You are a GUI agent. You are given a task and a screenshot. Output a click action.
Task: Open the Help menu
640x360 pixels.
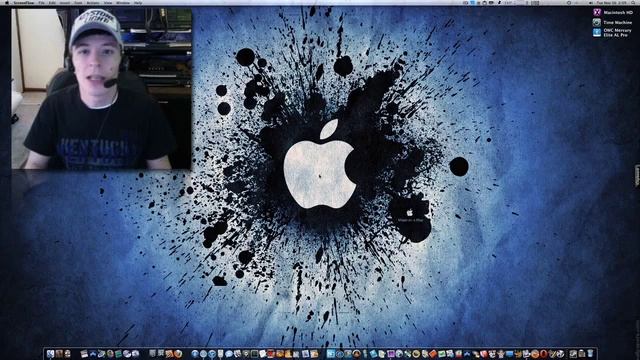(138, 3)
